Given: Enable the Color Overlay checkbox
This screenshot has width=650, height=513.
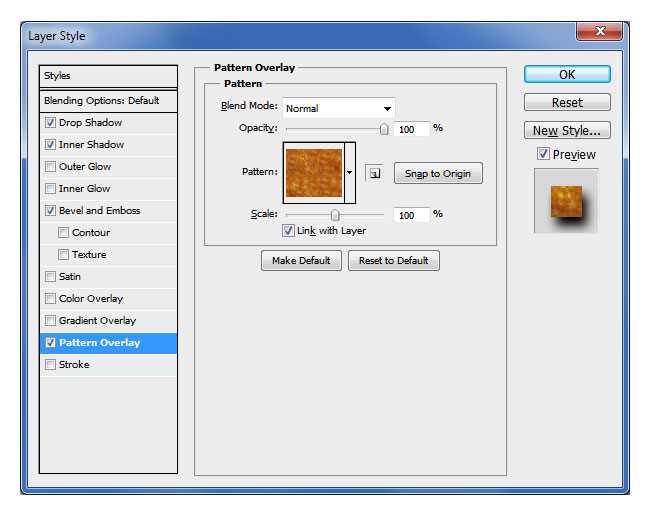Looking at the screenshot, I should (x=51, y=298).
